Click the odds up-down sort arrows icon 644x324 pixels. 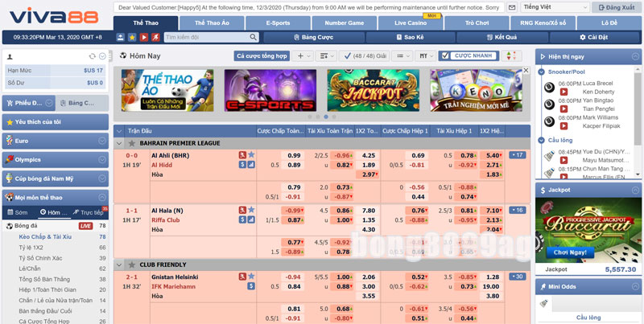pyautogui.click(x=511, y=55)
